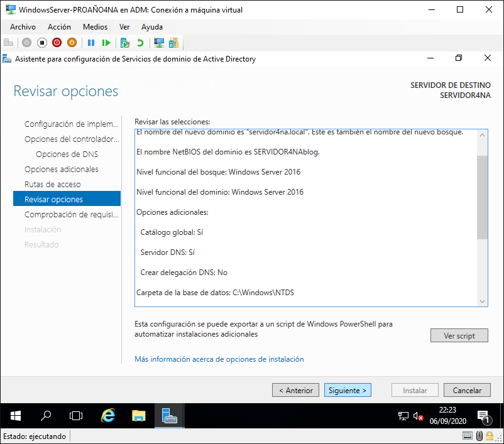Viewport: 504px width, 444px height.
Task: Click the Siguiente button
Action: [348, 390]
